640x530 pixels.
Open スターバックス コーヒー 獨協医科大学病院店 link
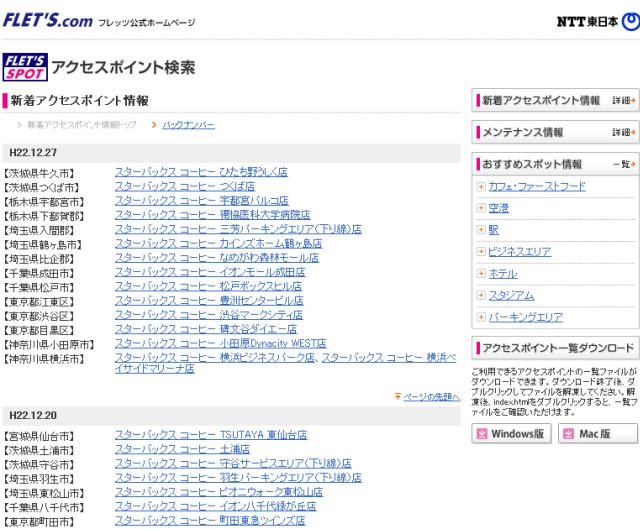click(212, 215)
